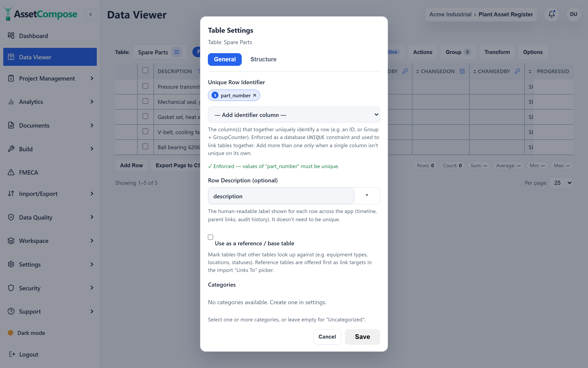Expand Documents submenu
Screen dimensions: 588x368
(92, 125)
